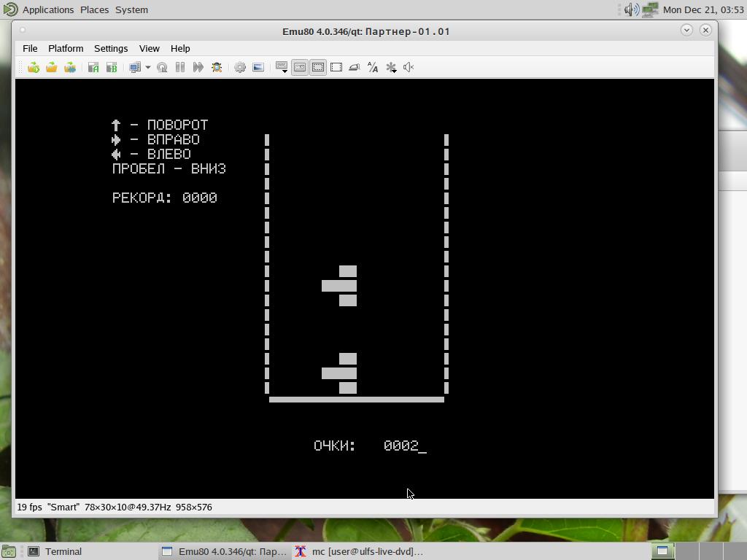Image resolution: width=747 pixels, height=560 pixels.
Task: Open the keyboard layout dropdown icon
Action: click(x=282, y=67)
